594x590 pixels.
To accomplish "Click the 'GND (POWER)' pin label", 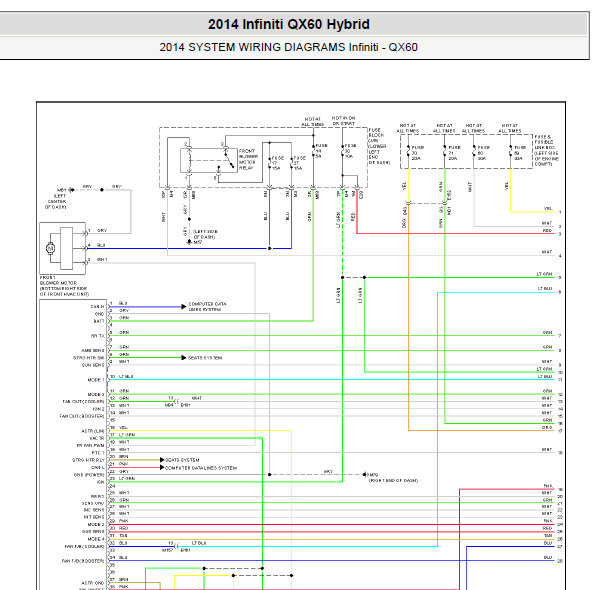I will pyautogui.click(x=89, y=475).
